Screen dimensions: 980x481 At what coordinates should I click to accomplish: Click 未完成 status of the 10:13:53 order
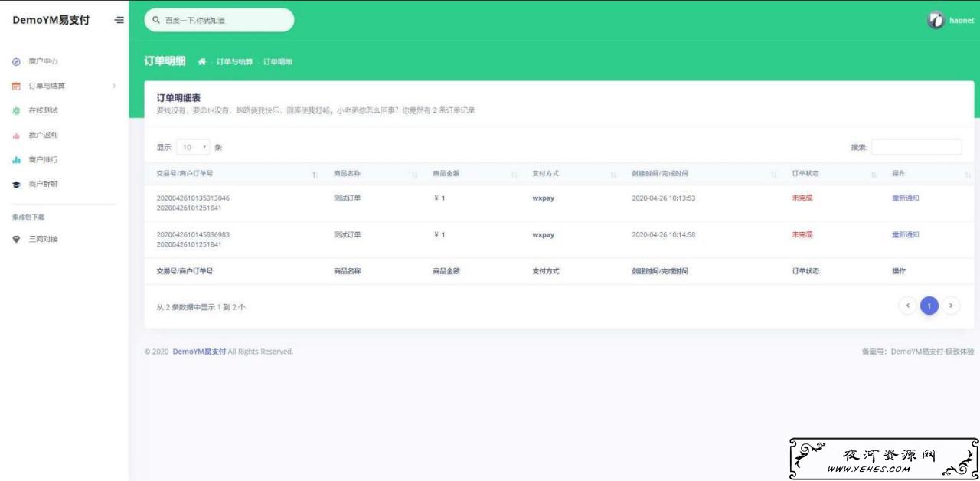pyautogui.click(x=802, y=198)
